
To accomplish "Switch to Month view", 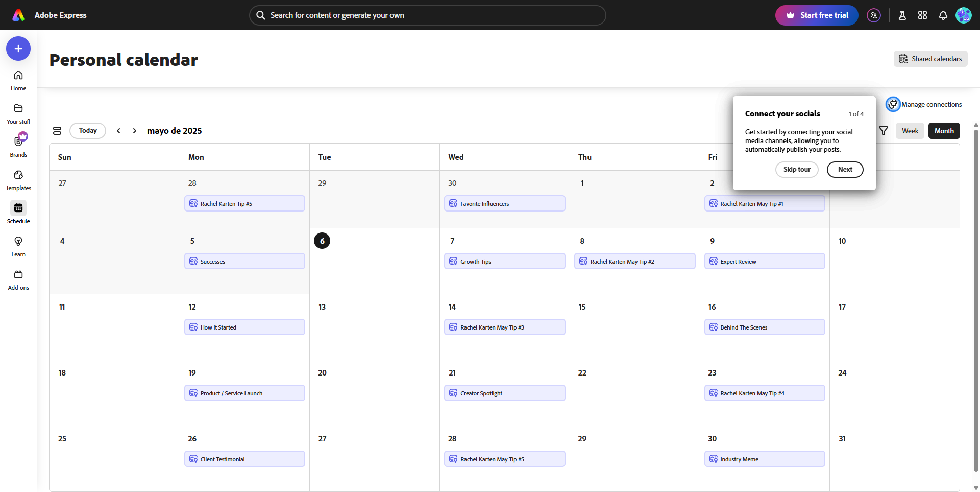I will click(944, 131).
